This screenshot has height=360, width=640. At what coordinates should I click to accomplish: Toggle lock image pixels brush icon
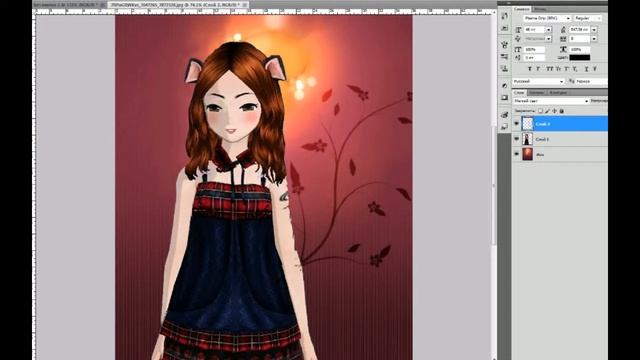point(547,111)
